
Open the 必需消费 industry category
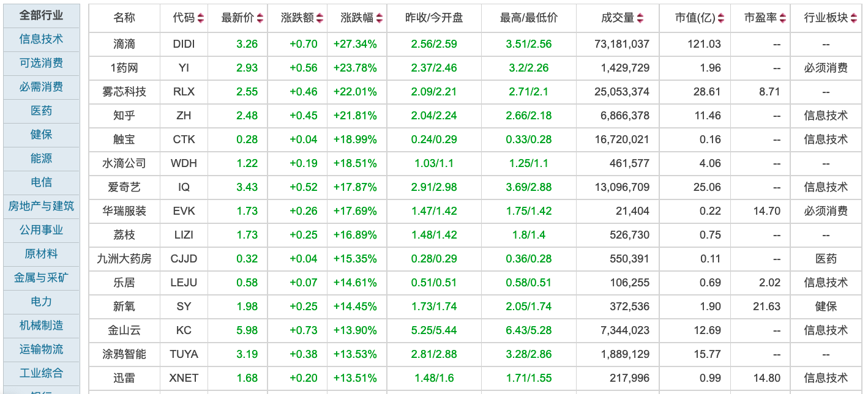(41, 87)
